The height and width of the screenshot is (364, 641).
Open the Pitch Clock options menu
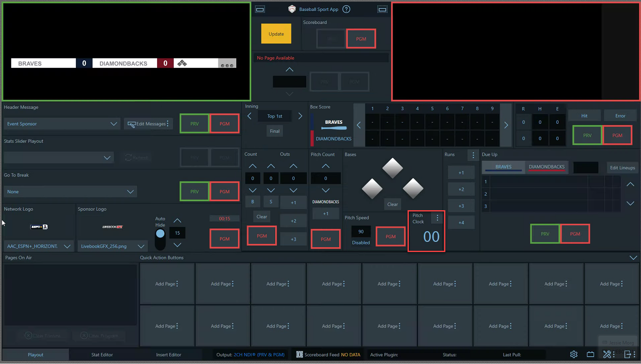tap(437, 218)
